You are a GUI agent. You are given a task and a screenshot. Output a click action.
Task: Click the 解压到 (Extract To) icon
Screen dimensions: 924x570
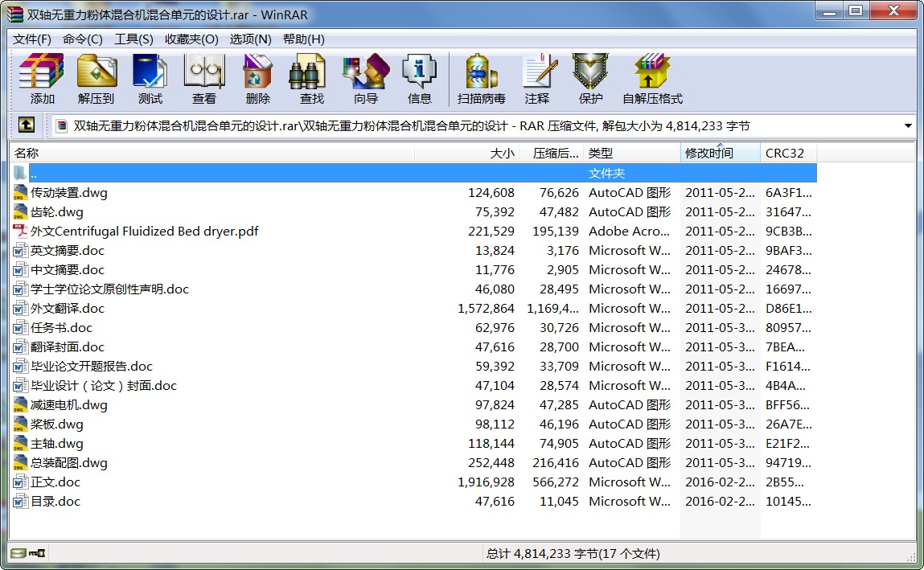pyautogui.click(x=97, y=79)
